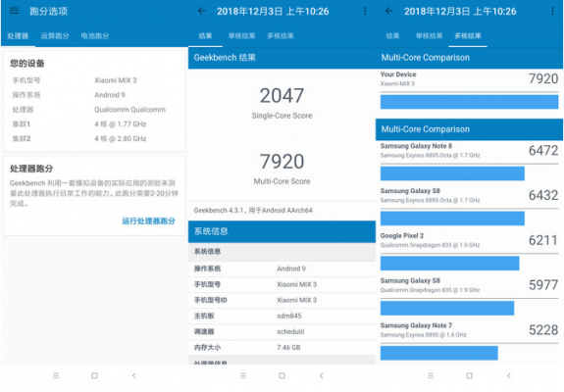The width and height of the screenshot is (564, 392).
Task: Select 结果 tab on the Geekbench 结果 screen
Action: pyautogui.click(x=205, y=35)
